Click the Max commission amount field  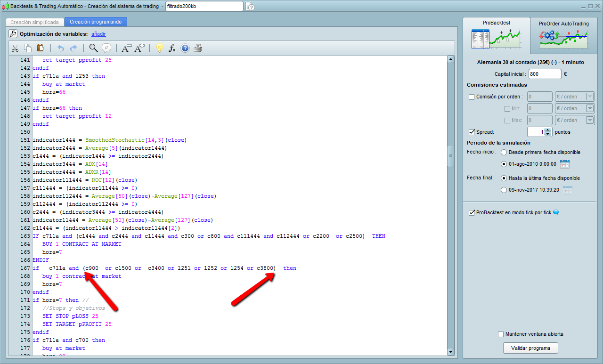coord(540,120)
